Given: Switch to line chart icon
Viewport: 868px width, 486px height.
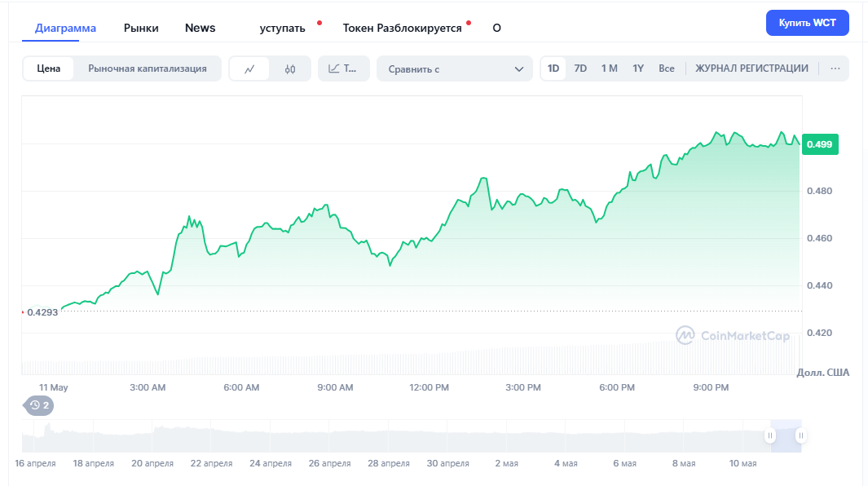Looking at the screenshot, I should point(249,69).
